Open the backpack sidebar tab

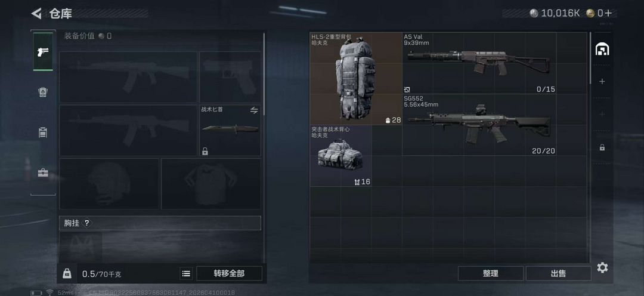(43, 132)
